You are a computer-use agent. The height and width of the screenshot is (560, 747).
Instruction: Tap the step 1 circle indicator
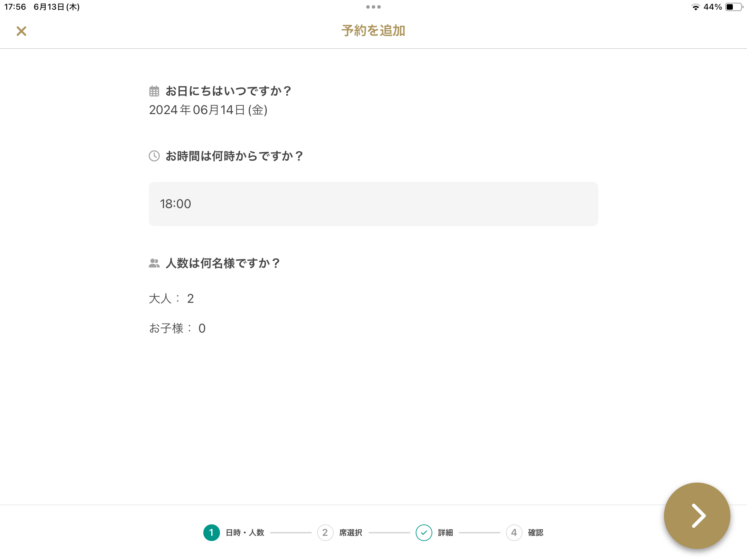pyautogui.click(x=212, y=533)
